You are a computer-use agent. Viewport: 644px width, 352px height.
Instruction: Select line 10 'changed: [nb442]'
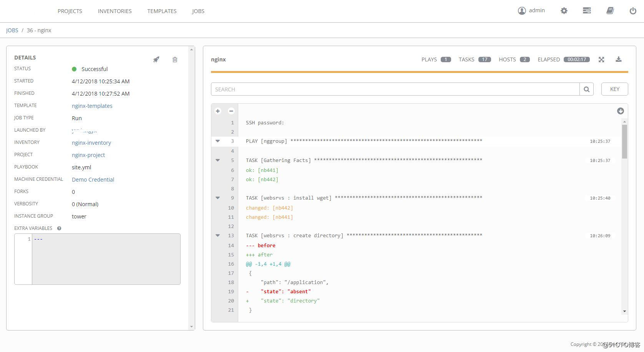(269, 208)
